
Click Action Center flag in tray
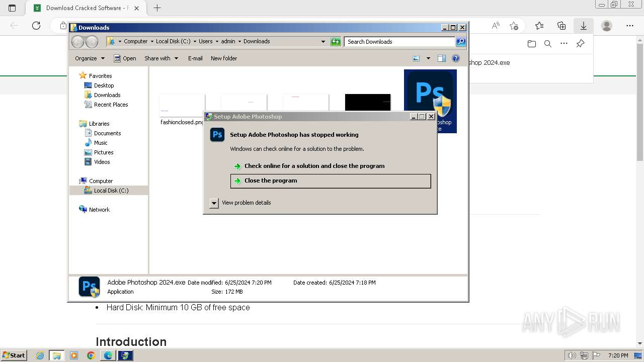pyautogui.click(x=597, y=355)
